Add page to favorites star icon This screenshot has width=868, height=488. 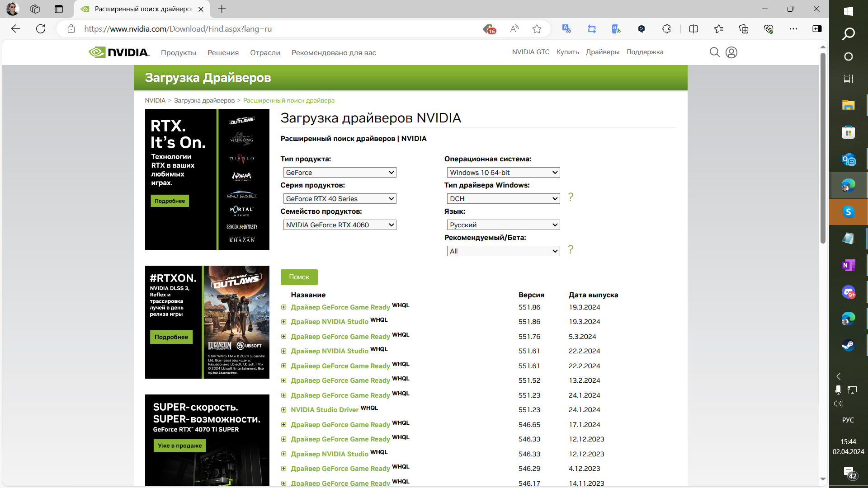click(537, 29)
